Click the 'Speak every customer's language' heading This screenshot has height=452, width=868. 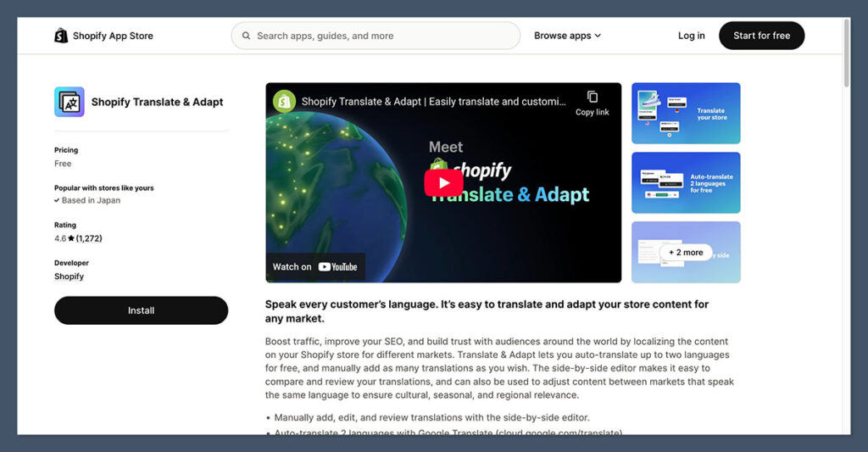(487, 311)
